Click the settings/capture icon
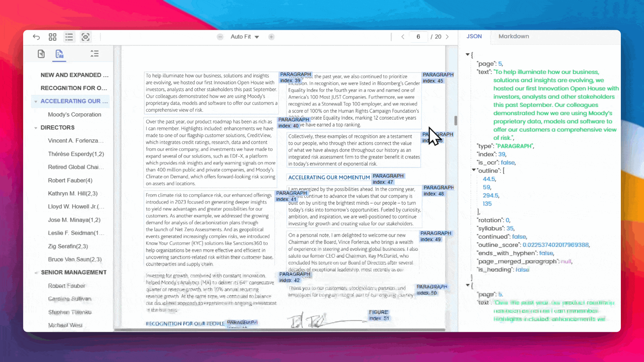644x362 pixels. (x=86, y=37)
